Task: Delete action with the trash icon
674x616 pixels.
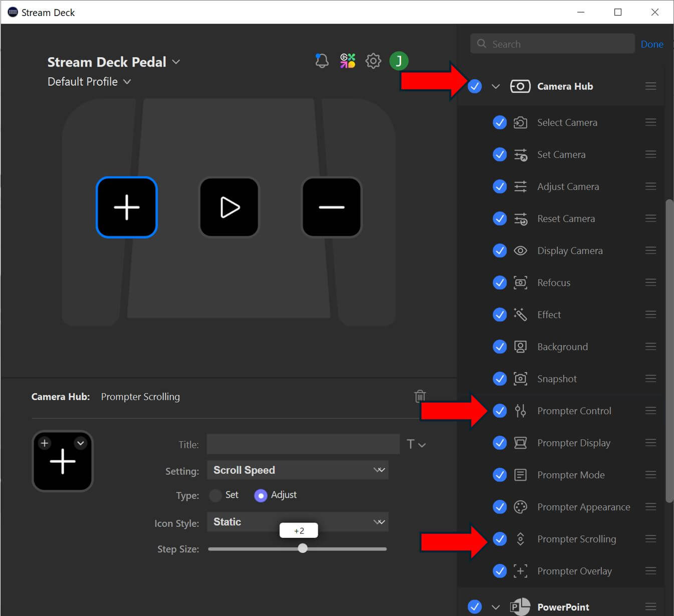Action: click(x=420, y=396)
